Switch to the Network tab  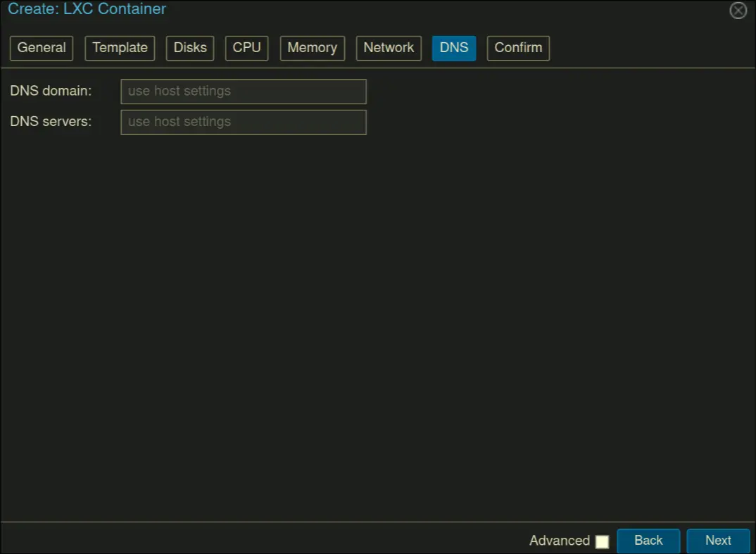389,48
